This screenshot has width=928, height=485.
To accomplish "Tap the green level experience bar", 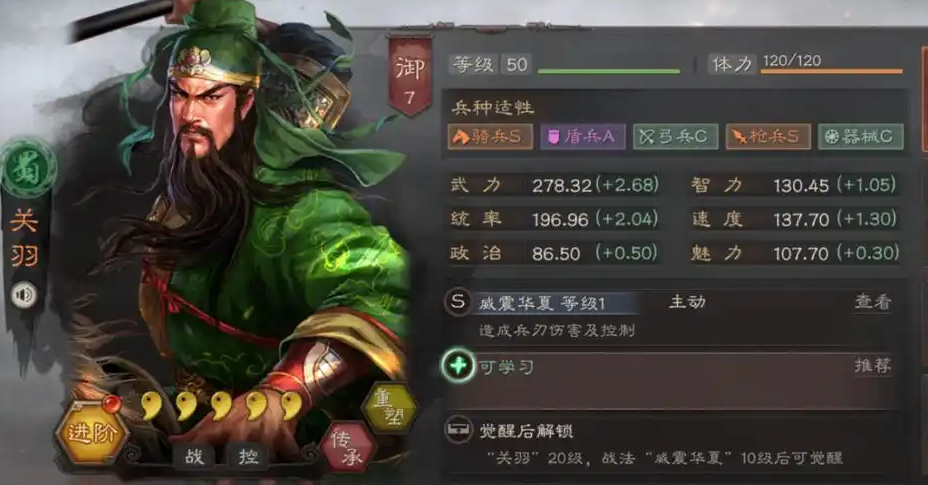I will [609, 72].
